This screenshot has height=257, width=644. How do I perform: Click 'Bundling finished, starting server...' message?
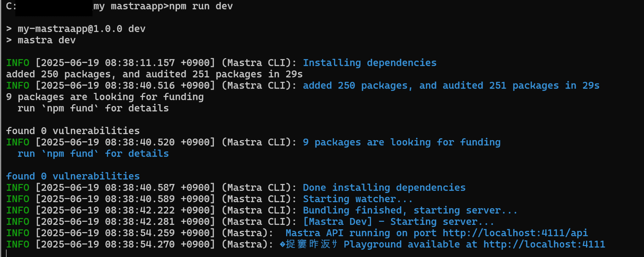click(410, 210)
